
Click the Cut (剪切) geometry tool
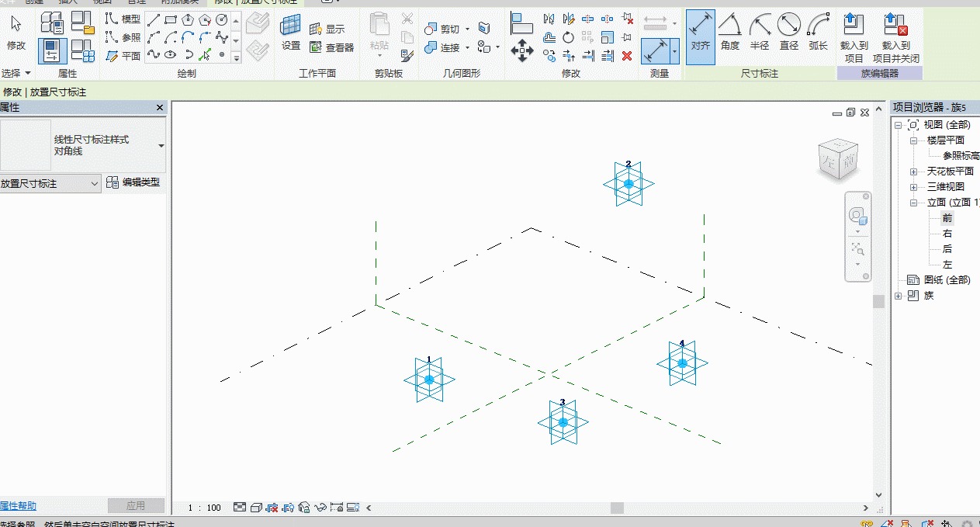coord(443,29)
